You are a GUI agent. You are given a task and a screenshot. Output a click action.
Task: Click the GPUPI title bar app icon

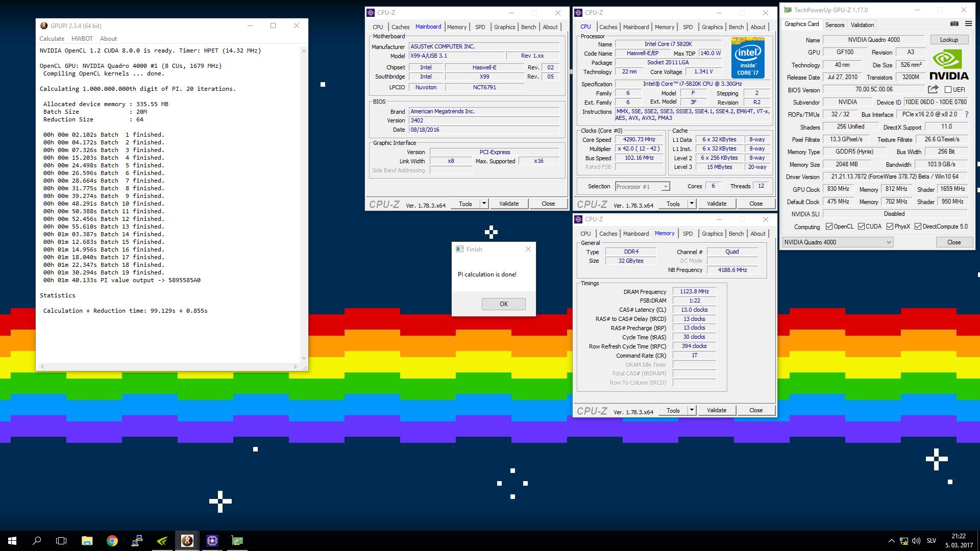click(44, 26)
